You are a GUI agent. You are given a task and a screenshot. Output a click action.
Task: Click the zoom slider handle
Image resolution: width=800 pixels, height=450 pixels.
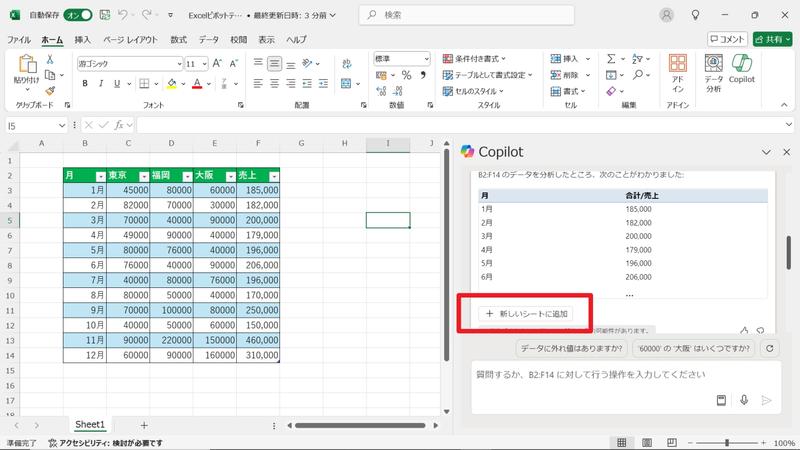click(x=727, y=442)
